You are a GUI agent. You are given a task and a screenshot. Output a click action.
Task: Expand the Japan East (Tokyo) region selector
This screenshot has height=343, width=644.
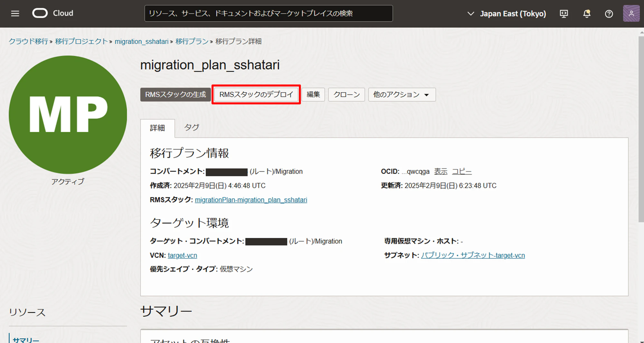(x=507, y=14)
